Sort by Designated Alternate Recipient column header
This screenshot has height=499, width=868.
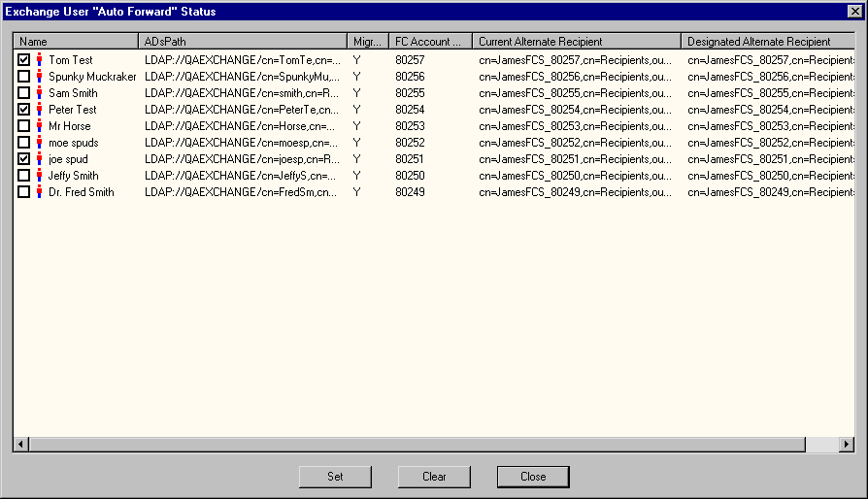[768, 42]
